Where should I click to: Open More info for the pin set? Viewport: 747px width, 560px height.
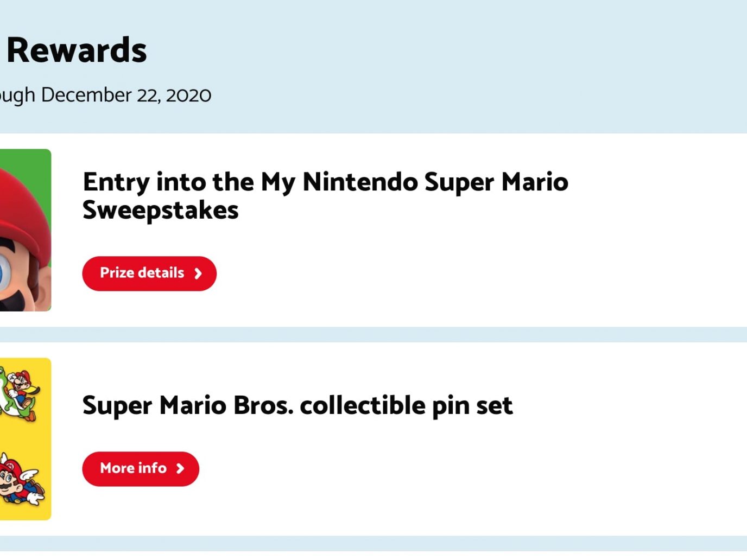pos(134,468)
